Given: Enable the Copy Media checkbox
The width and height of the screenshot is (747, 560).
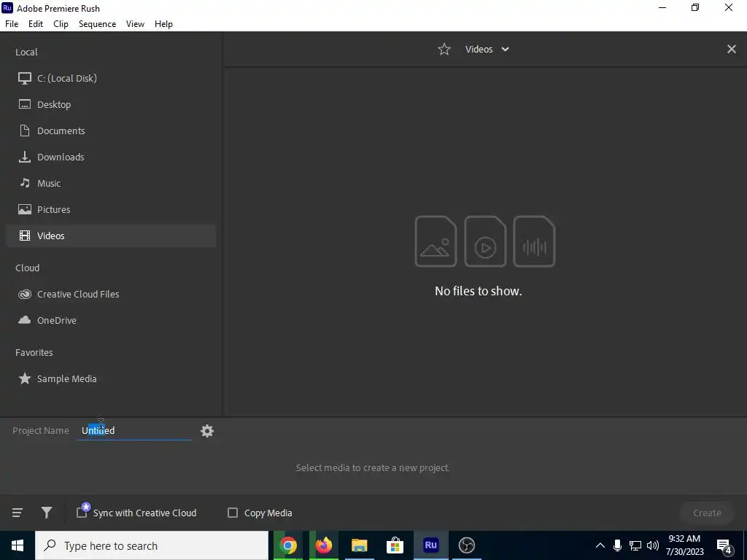Looking at the screenshot, I should pyautogui.click(x=233, y=513).
